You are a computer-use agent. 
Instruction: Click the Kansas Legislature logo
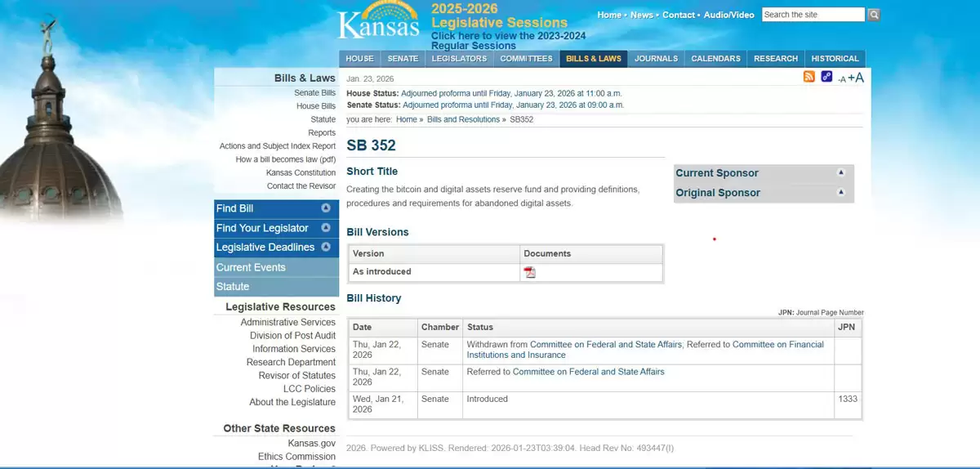pos(380,22)
